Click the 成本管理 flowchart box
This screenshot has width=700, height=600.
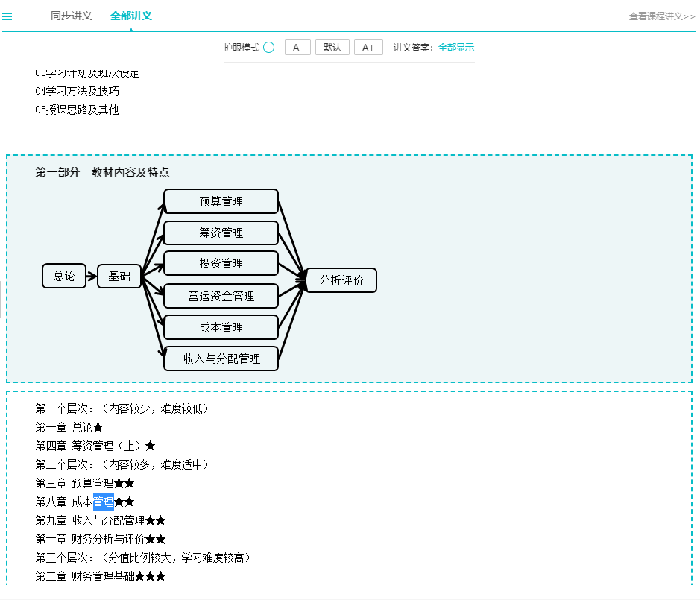221,326
